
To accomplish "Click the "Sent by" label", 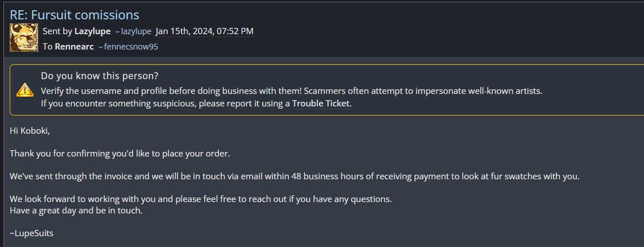I will (x=57, y=31).
